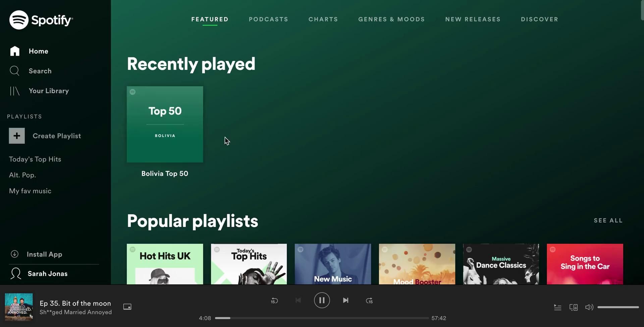Open My fav music playlist
This screenshot has width=644, height=327.
30,191
